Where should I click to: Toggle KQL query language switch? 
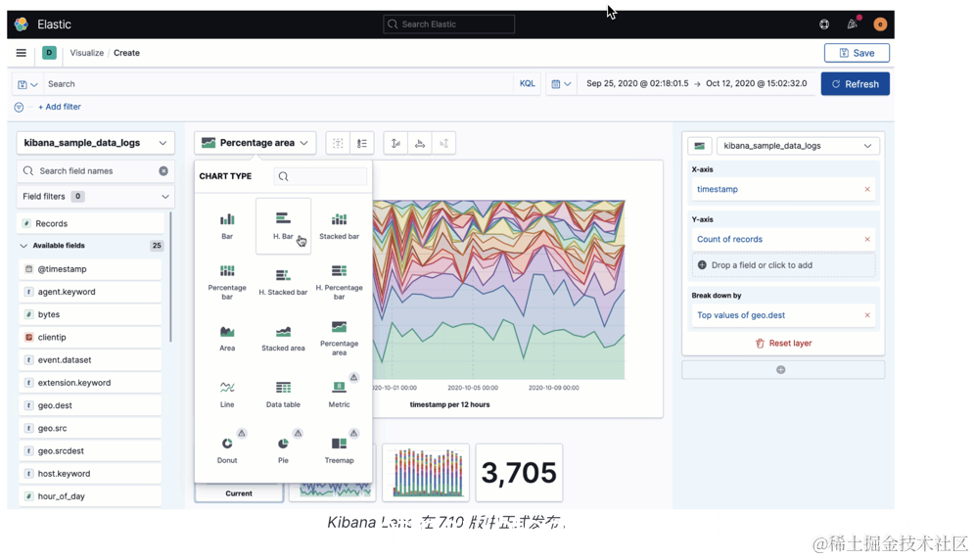point(528,83)
